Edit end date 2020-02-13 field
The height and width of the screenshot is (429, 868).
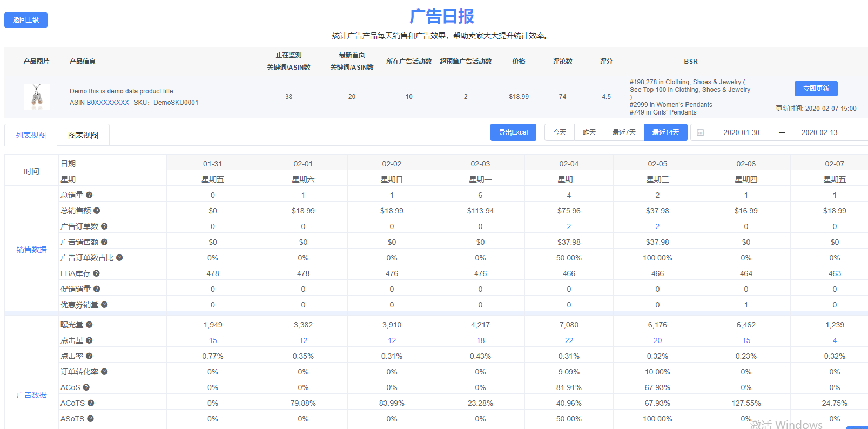tap(819, 132)
